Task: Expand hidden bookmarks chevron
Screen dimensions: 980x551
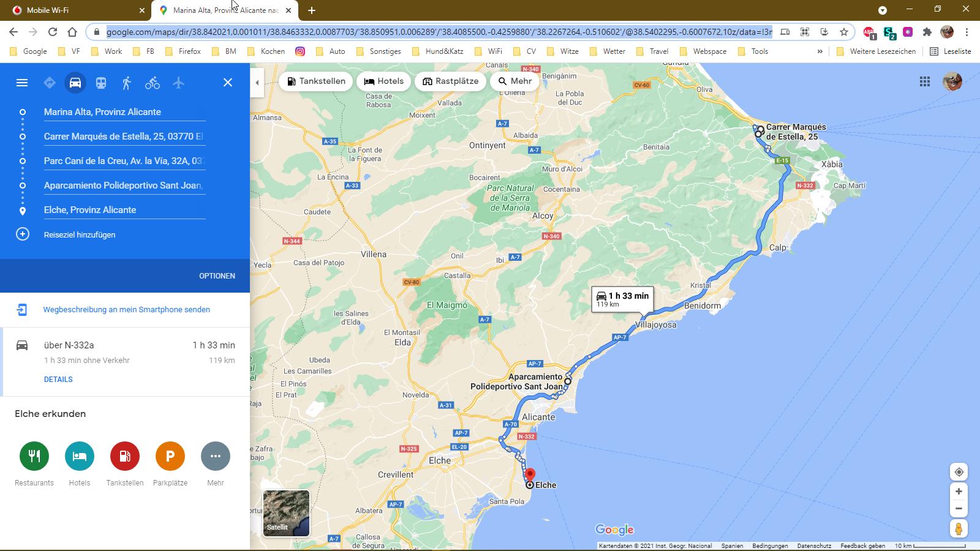Action: [x=820, y=51]
